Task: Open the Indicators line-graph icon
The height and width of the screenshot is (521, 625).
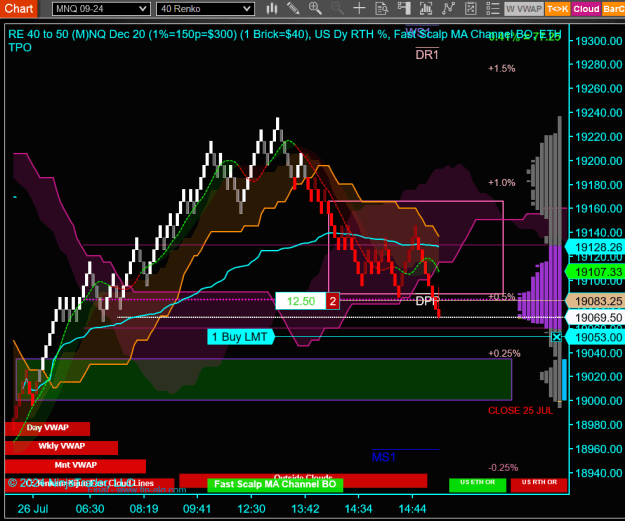Action: 448,8
